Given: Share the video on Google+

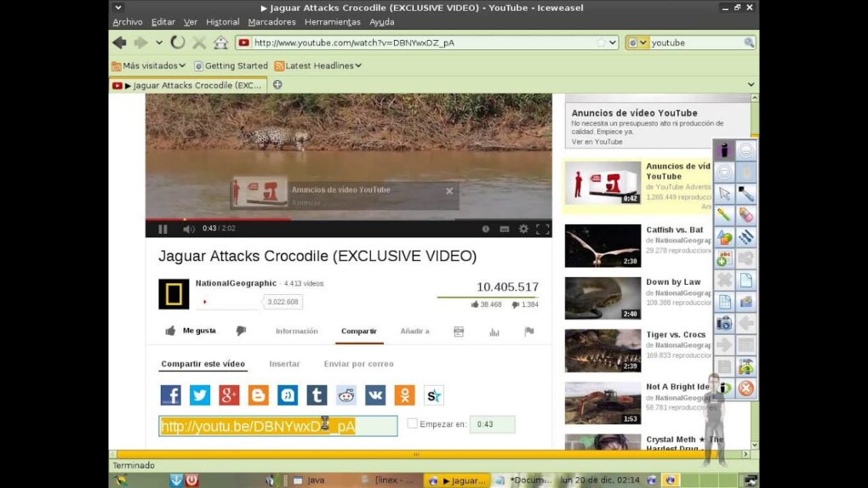Looking at the screenshot, I should [x=229, y=395].
